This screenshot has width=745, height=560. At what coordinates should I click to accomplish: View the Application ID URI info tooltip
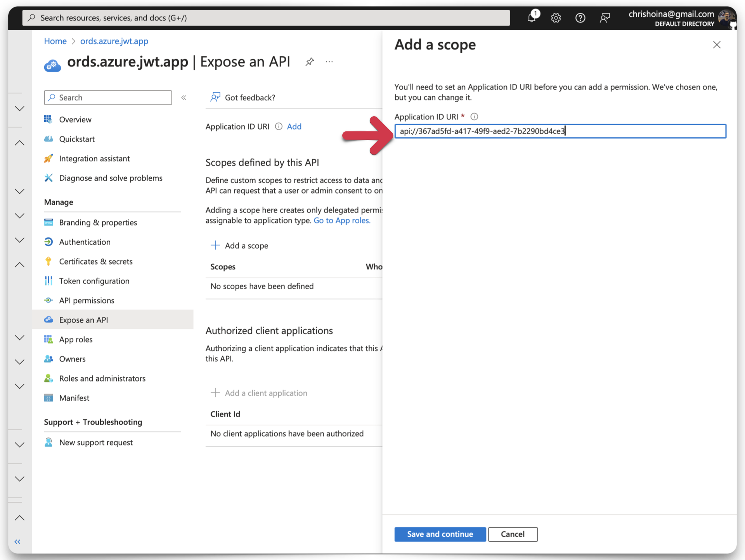(475, 116)
